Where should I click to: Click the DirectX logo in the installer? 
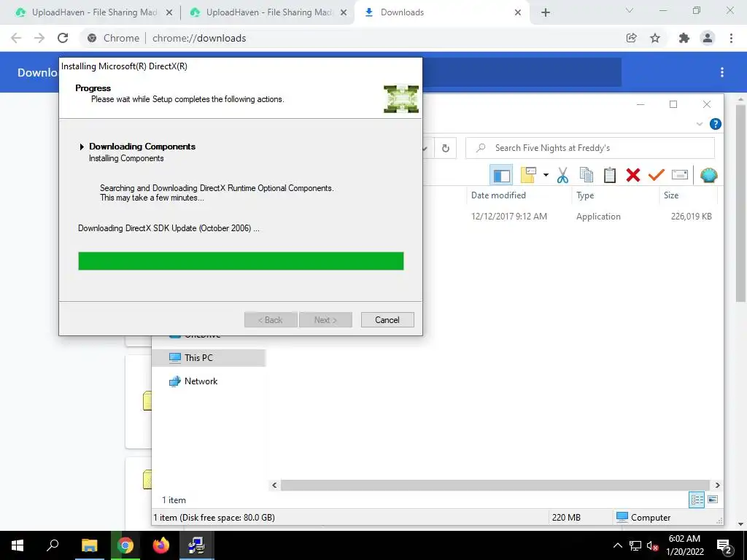[401, 99]
